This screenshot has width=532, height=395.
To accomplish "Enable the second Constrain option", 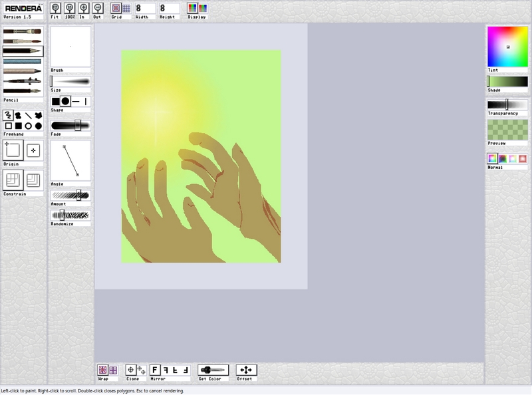I will (33, 180).
